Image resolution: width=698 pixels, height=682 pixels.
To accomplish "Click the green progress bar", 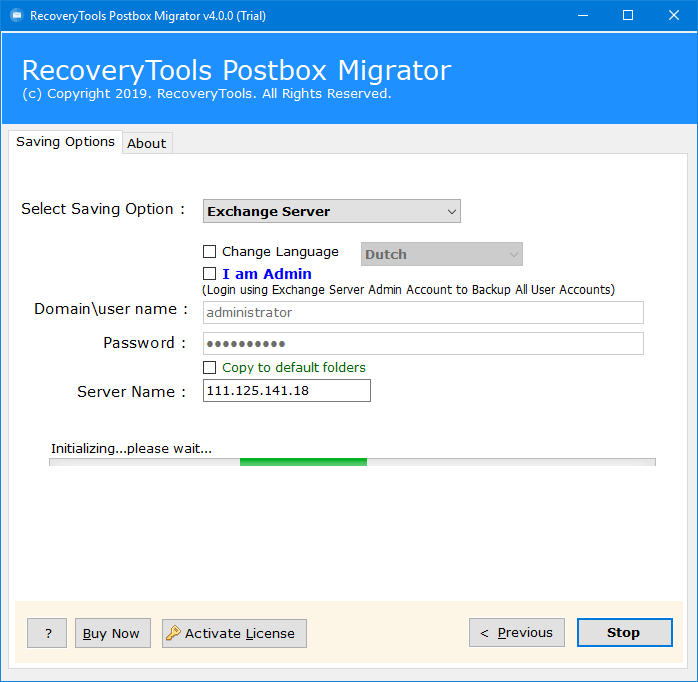I will [352, 462].
